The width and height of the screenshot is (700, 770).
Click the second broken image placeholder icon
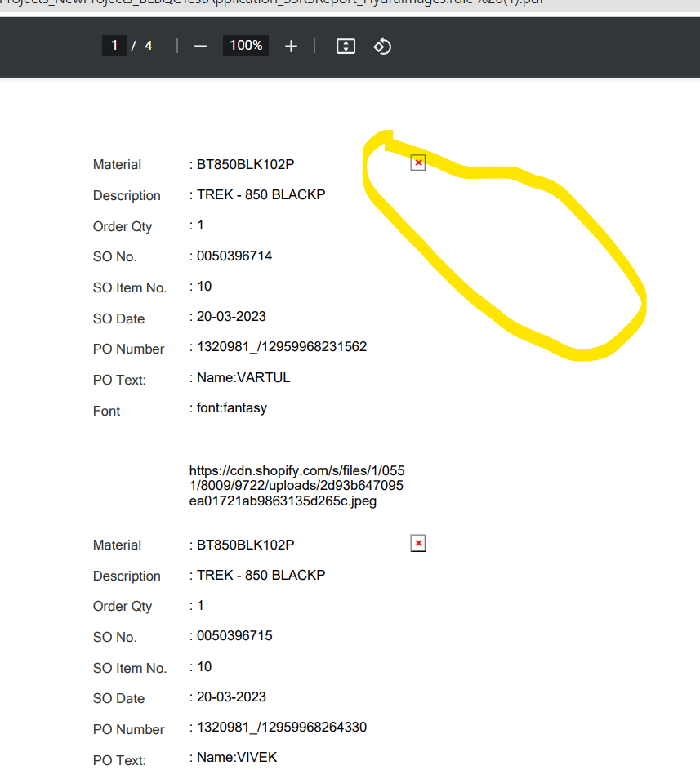[418, 542]
